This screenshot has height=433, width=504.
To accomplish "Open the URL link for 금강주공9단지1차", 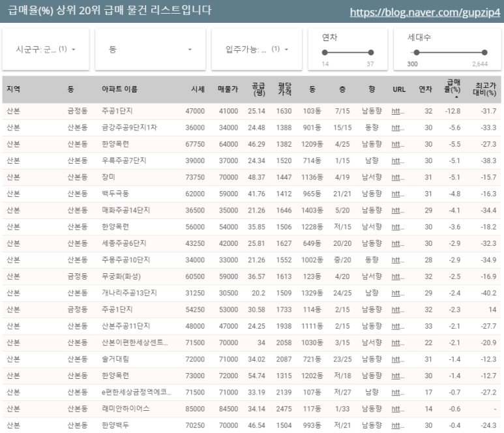I will (398, 128).
